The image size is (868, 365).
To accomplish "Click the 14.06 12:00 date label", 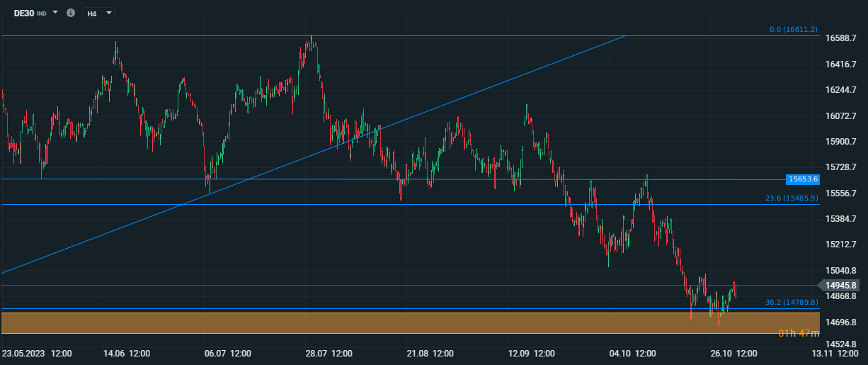I will [127, 353].
